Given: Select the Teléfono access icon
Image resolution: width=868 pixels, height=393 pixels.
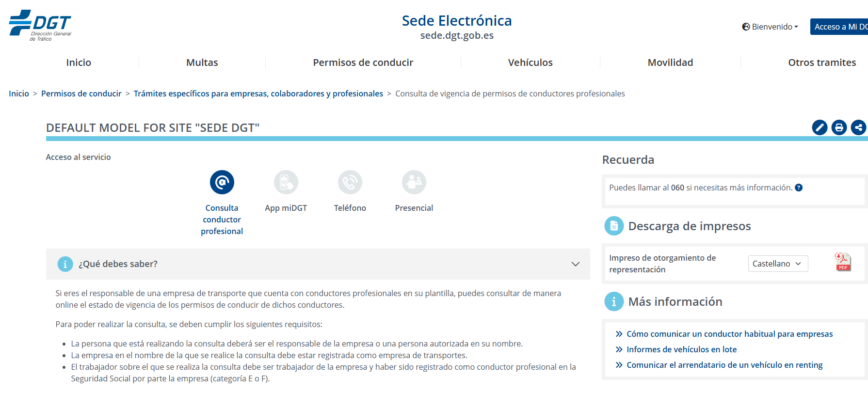Looking at the screenshot, I should (x=350, y=182).
